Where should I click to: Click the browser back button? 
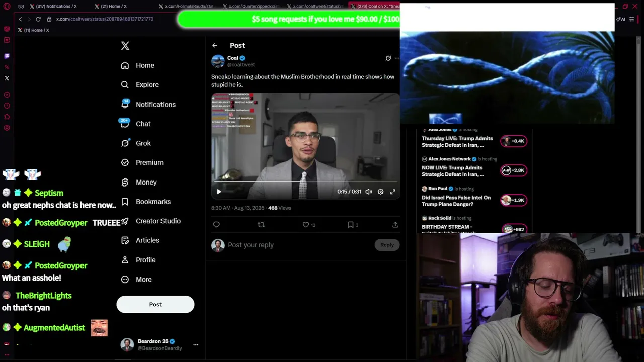20,19
